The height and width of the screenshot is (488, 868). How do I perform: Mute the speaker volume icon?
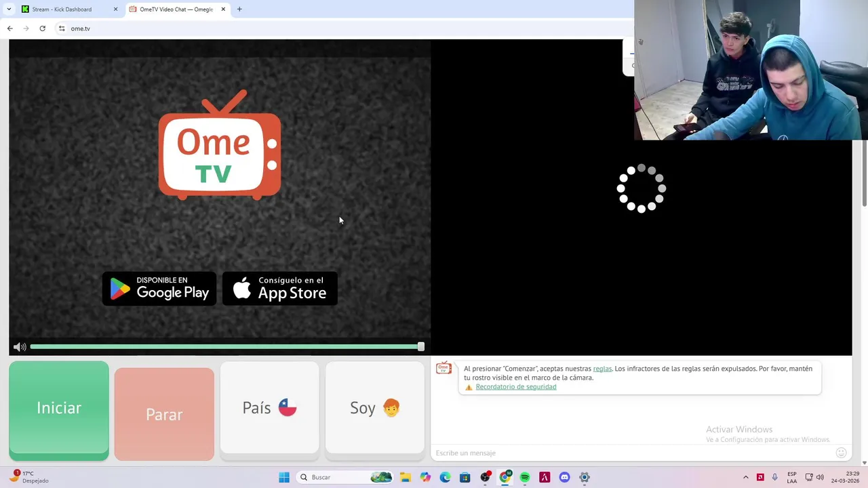[x=20, y=347]
